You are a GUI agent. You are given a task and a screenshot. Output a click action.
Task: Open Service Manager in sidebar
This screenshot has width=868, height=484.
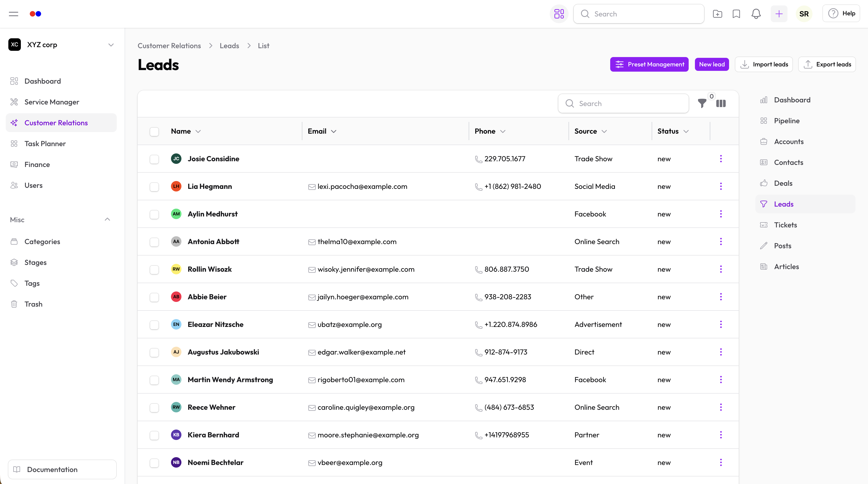tap(61, 102)
